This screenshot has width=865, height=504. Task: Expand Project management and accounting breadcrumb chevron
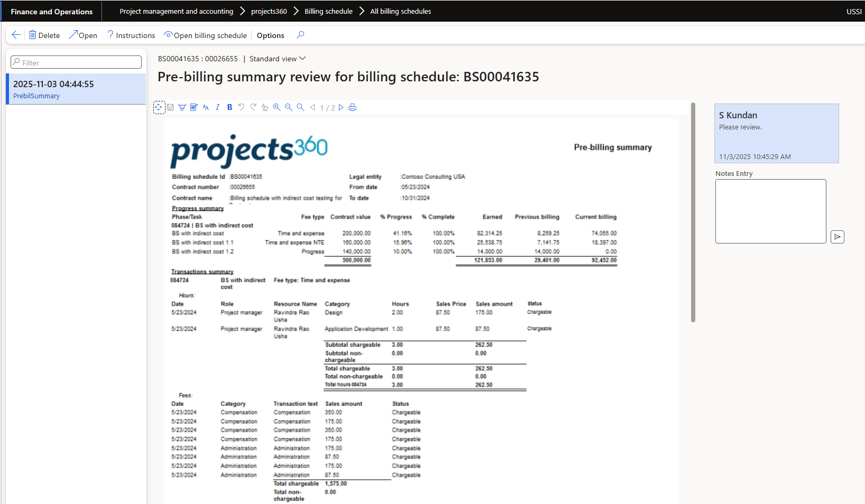click(243, 11)
